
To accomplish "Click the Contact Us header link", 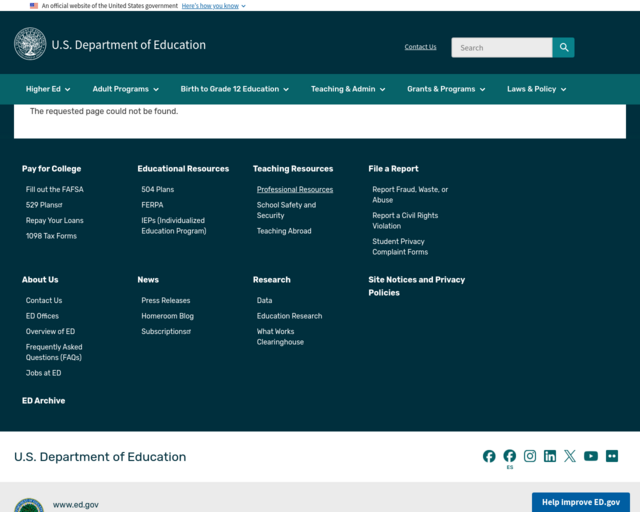I will tap(420, 47).
